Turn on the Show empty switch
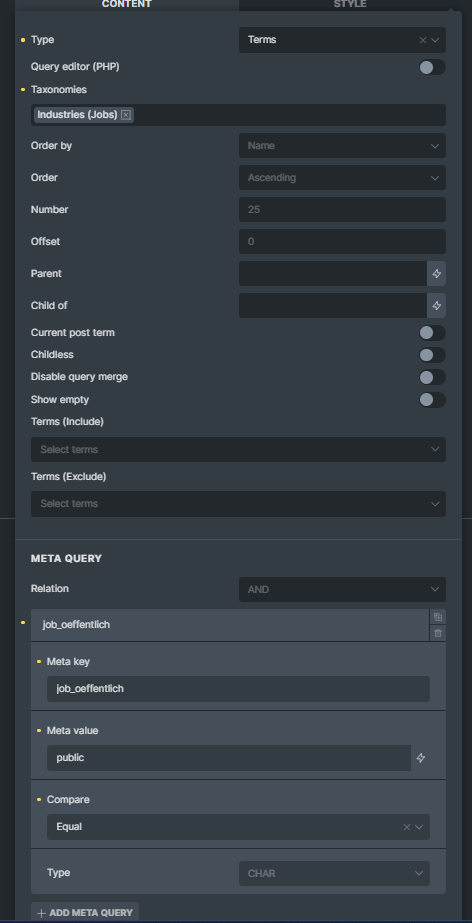 pos(432,400)
